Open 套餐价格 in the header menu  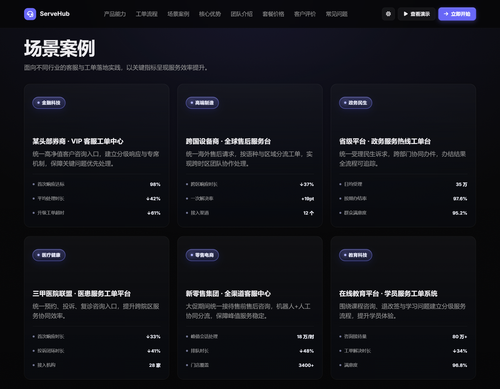click(273, 14)
